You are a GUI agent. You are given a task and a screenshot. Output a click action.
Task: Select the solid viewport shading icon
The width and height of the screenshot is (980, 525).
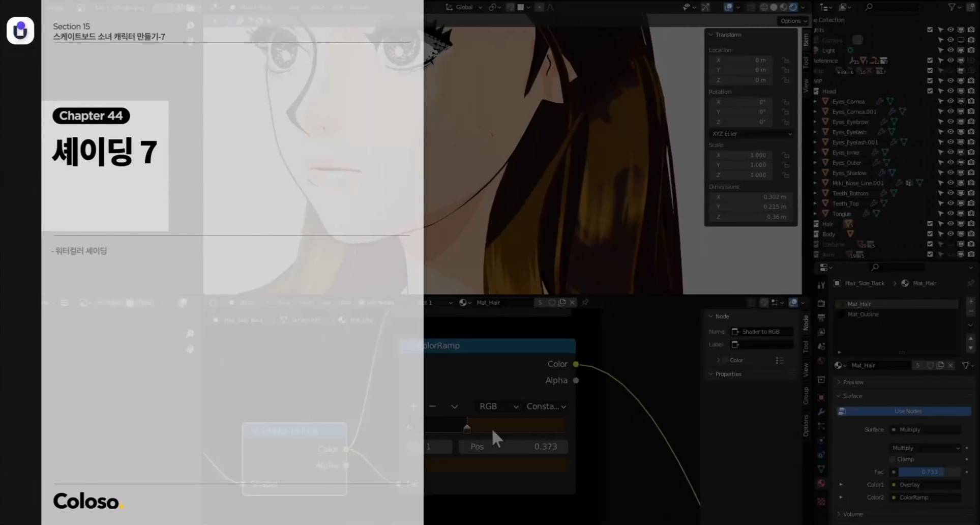(x=774, y=7)
